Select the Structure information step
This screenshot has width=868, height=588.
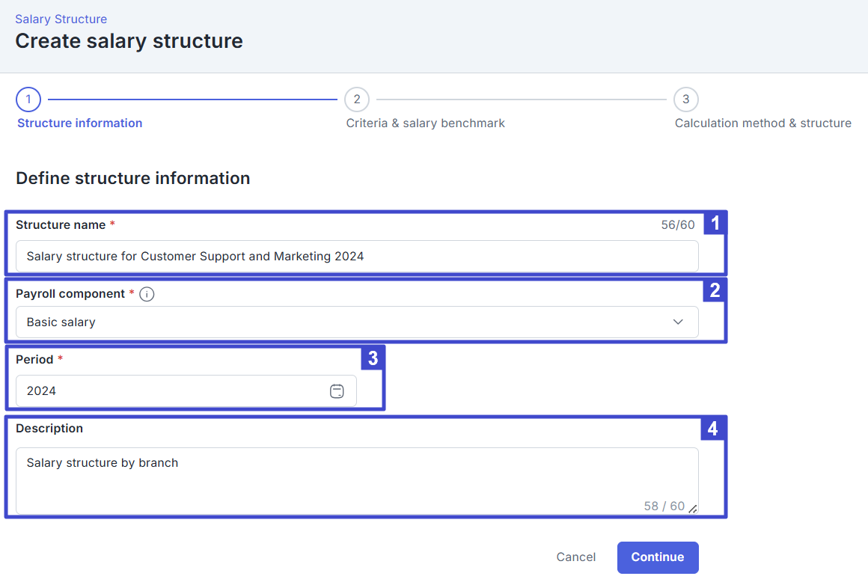pyautogui.click(x=79, y=123)
